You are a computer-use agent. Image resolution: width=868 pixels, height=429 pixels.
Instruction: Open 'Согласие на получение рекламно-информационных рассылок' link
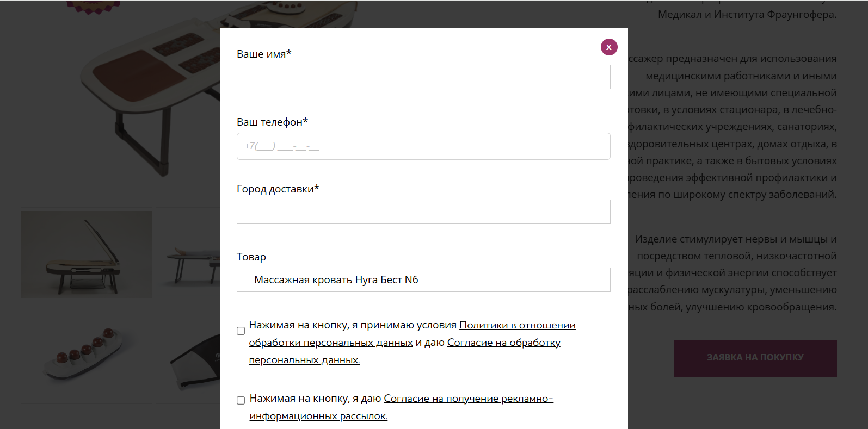click(x=468, y=399)
